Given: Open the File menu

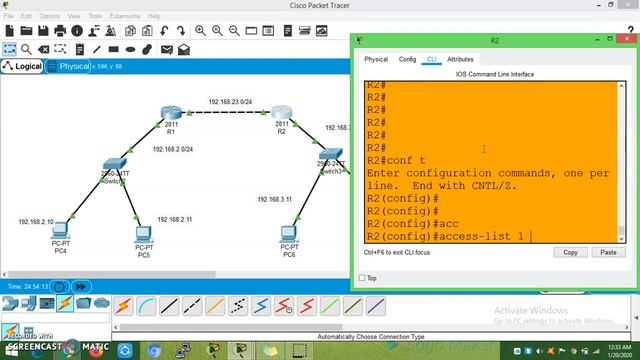Looking at the screenshot, I should click(x=9, y=16).
